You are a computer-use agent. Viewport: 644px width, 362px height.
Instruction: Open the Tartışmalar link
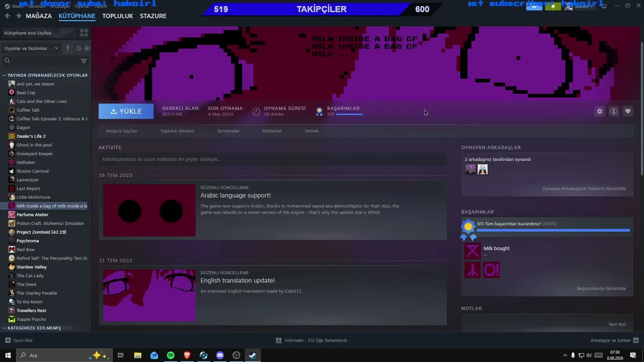(x=228, y=131)
